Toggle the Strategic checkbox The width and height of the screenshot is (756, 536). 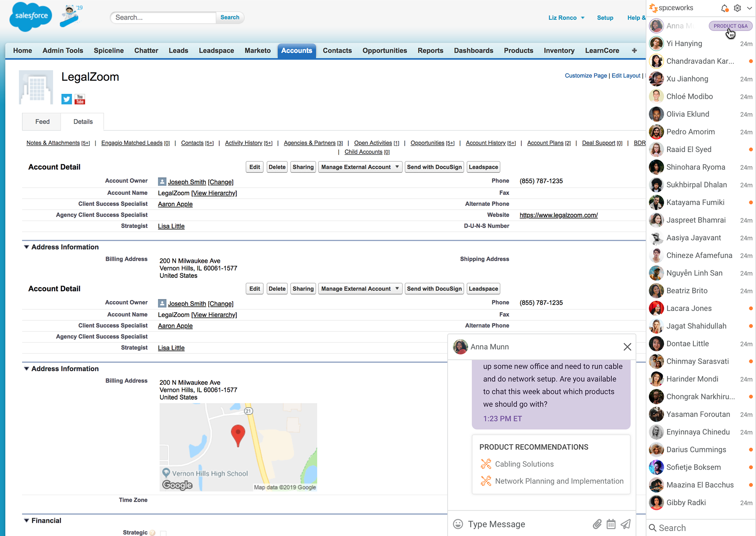coord(163,533)
